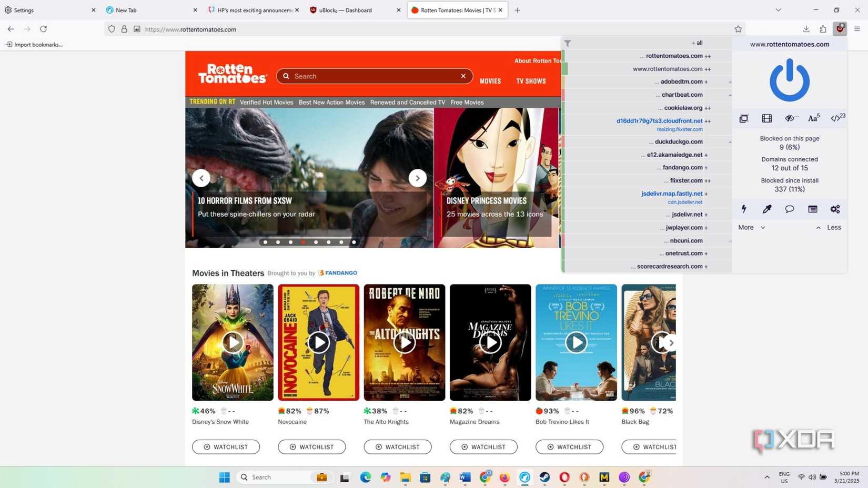Open the list all tabs dropdown arrow
Screen dimensions: 868x488
tap(778, 10)
